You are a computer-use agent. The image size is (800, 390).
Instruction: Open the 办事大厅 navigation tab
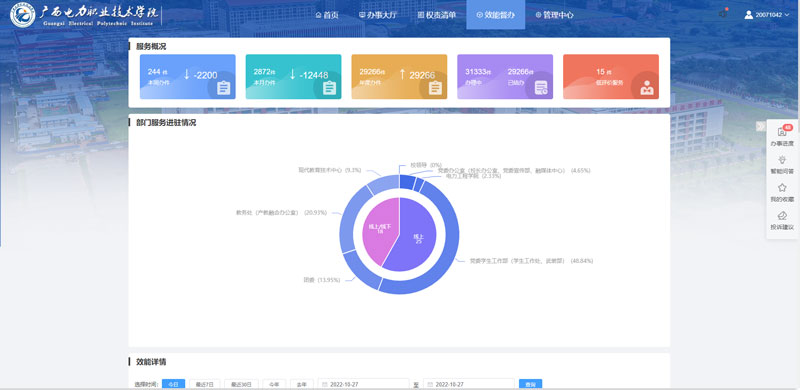(378, 15)
